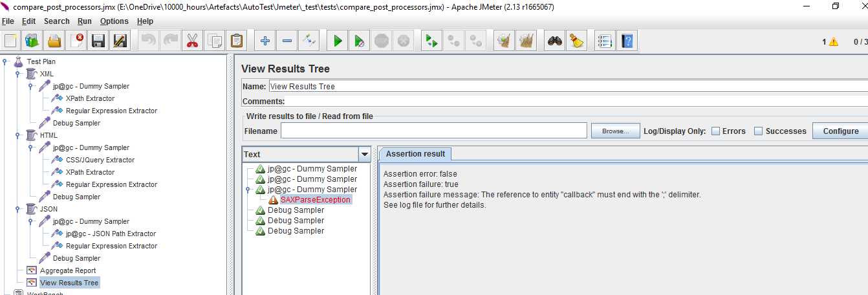Collapse the Test Plan root node
Image resolution: width=868 pixels, height=295 pixels.
tap(5, 61)
